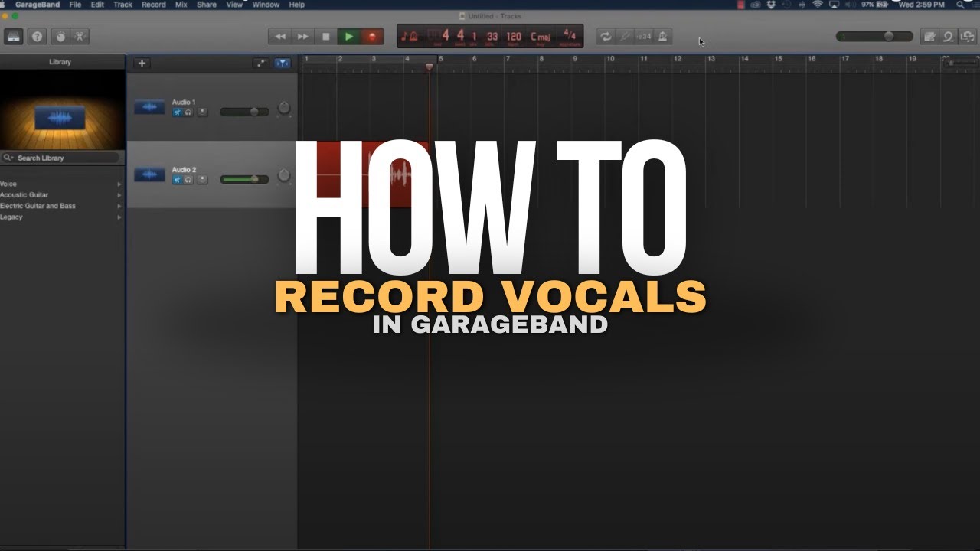980x551 pixels.
Task: Toggle Catch playhead button
Action: (x=283, y=64)
